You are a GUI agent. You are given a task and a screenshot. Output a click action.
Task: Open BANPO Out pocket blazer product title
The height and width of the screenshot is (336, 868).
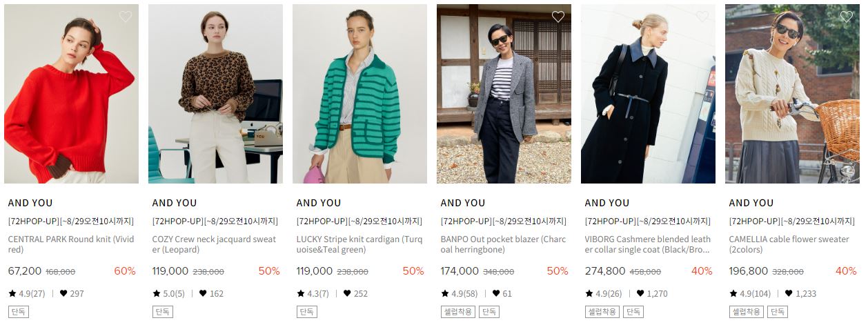504,244
